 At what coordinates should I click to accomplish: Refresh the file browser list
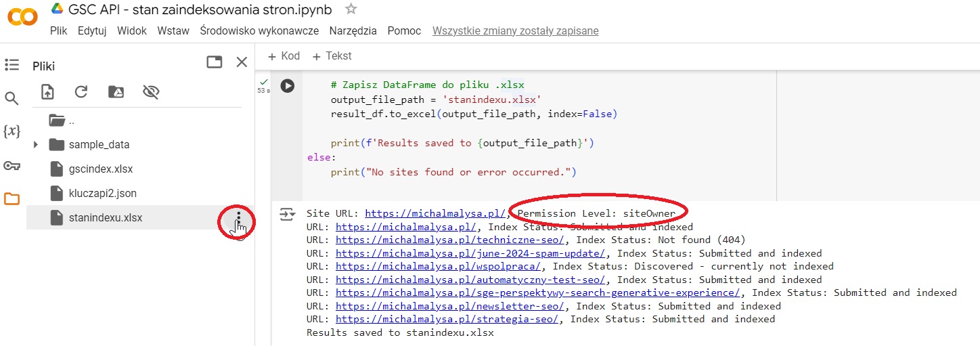pyautogui.click(x=81, y=92)
